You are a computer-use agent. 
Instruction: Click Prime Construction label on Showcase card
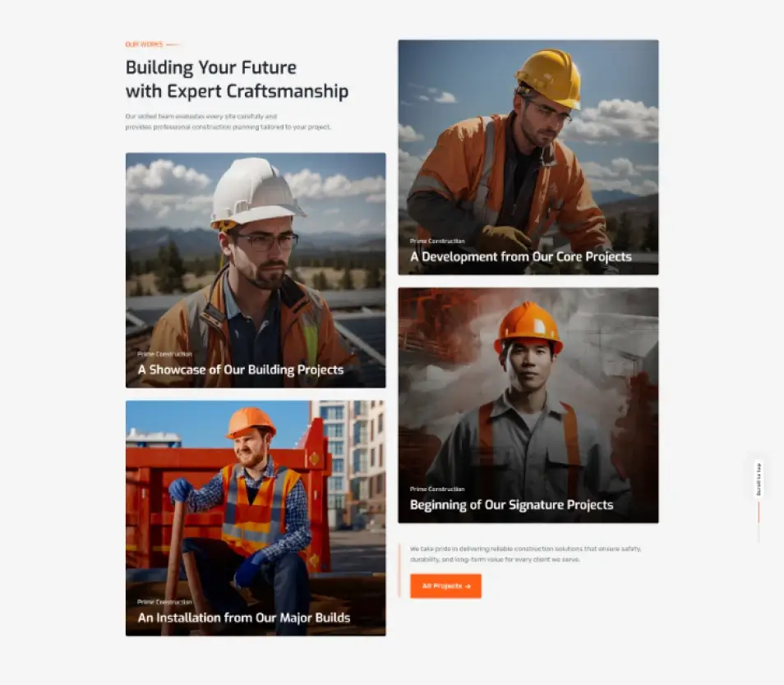click(x=164, y=354)
